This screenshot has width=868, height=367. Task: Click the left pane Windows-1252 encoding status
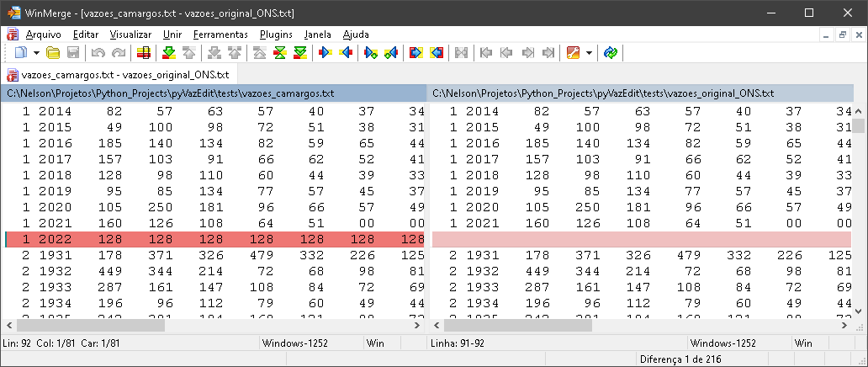[295, 343]
